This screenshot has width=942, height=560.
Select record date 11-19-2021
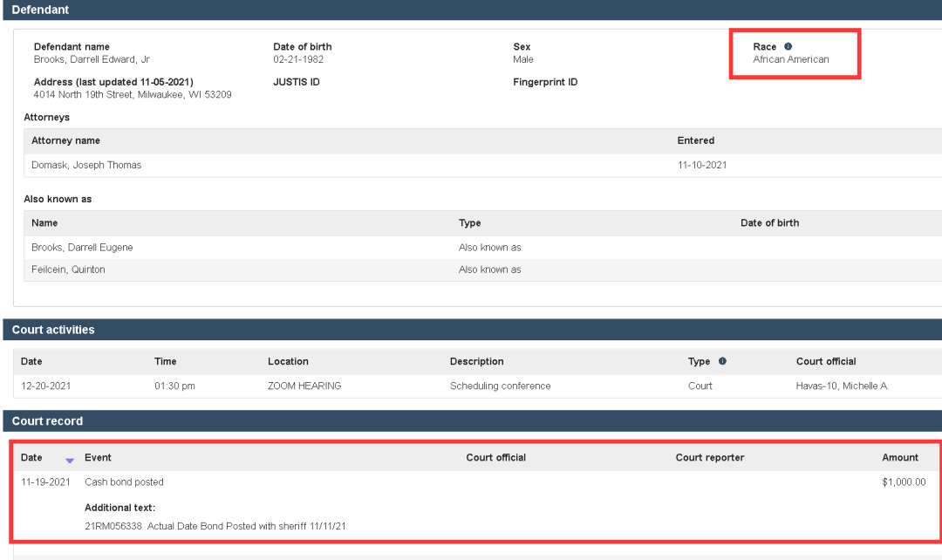pos(45,481)
